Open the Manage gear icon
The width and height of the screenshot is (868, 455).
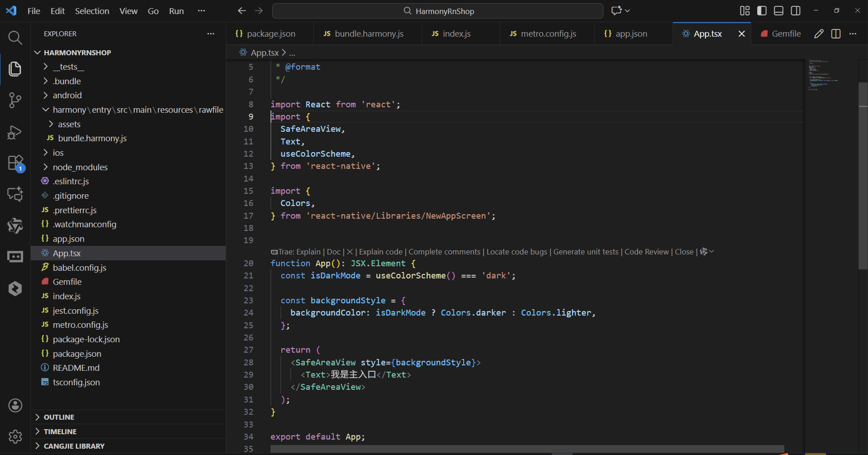tap(15, 436)
